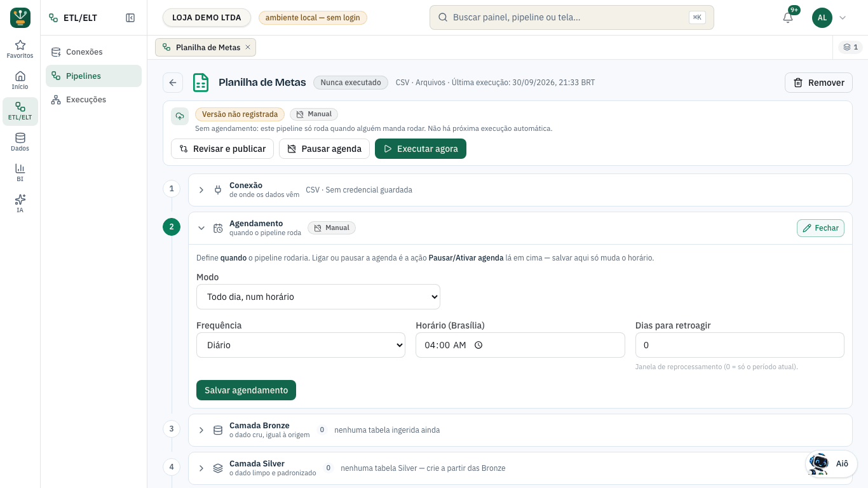This screenshot has width=868, height=488.
Task: Click the back arrow beside Planilha de Metas
Action: (173, 83)
